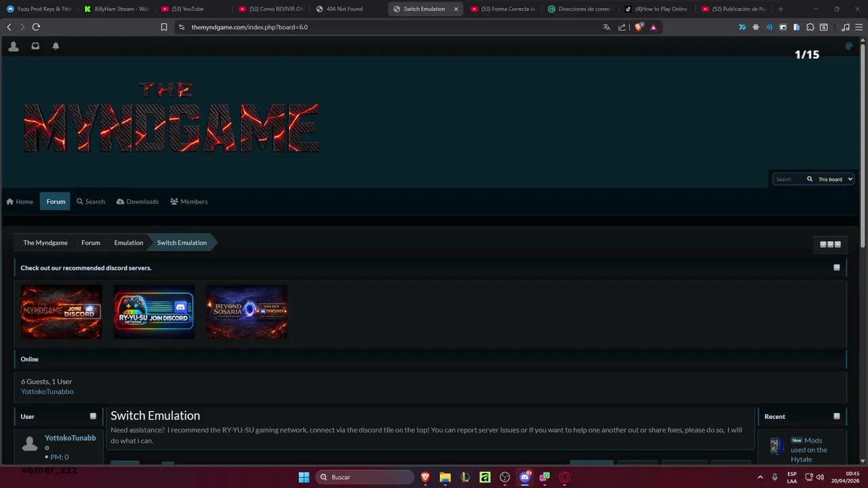Select the Search menu item
This screenshot has height=488, width=868.
pyautogui.click(x=91, y=201)
